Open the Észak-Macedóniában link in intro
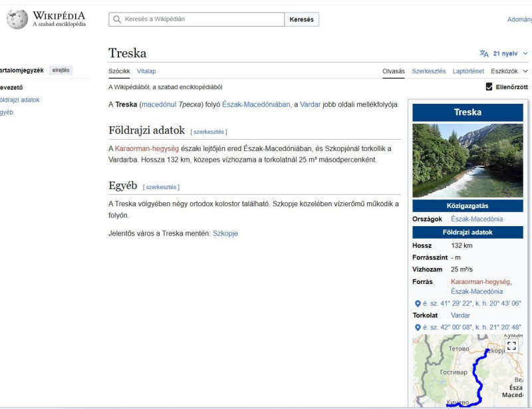 [x=256, y=104]
